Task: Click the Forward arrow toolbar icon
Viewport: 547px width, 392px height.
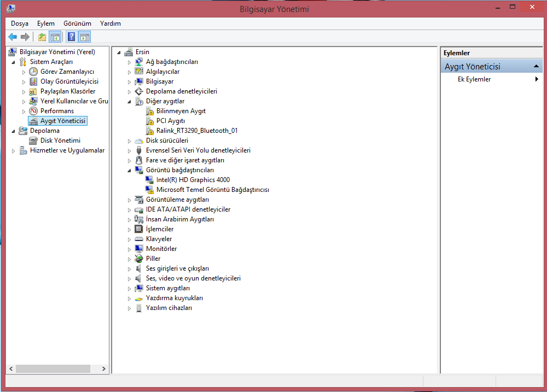Action: coord(25,37)
